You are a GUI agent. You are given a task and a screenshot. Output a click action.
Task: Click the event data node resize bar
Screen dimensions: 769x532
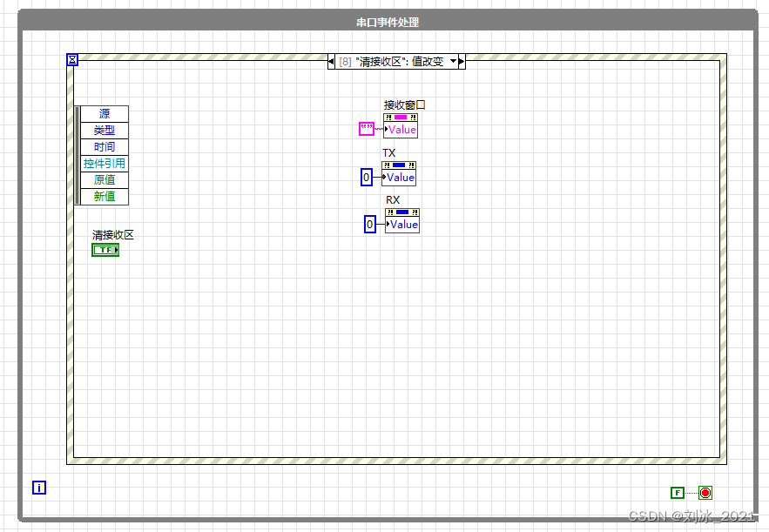click(78, 155)
